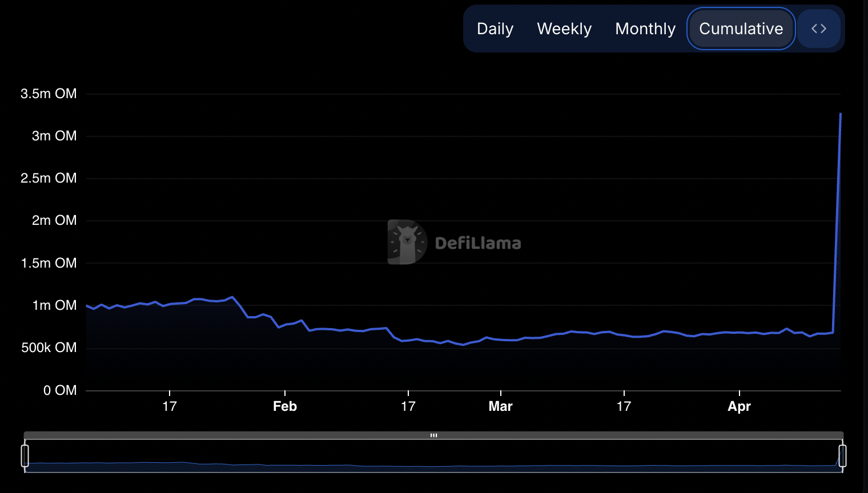Click the line's late-January peak near 1m OM
This screenshot has width=868, height=493.
click(x=232, y=297)
